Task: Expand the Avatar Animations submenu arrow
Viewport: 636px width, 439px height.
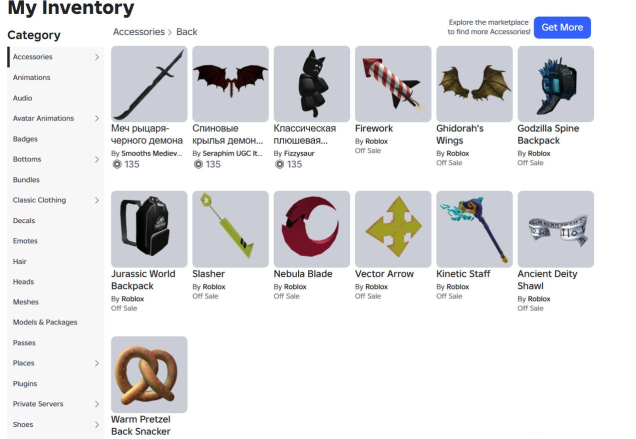Action: click(x=97, y=118)
